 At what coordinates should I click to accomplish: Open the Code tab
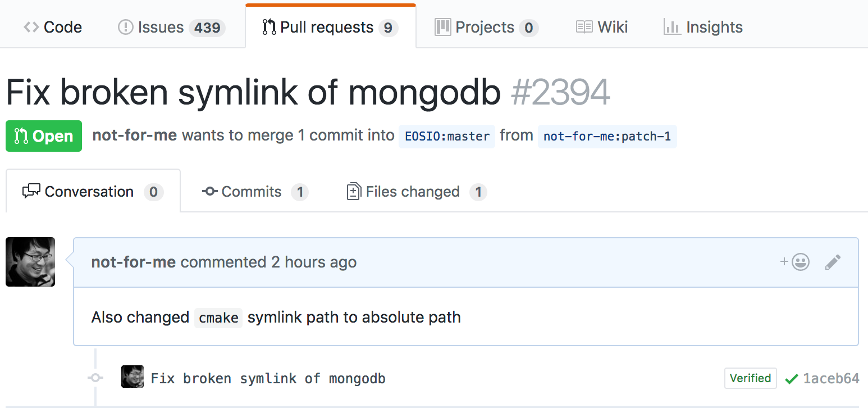pyautogui.click(x=53, y=27)
